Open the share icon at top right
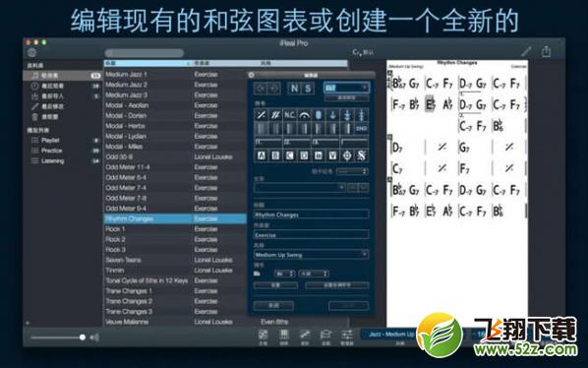Image resolution: width=588 pixels, height=368 pixels. click(x=547, y=51)
